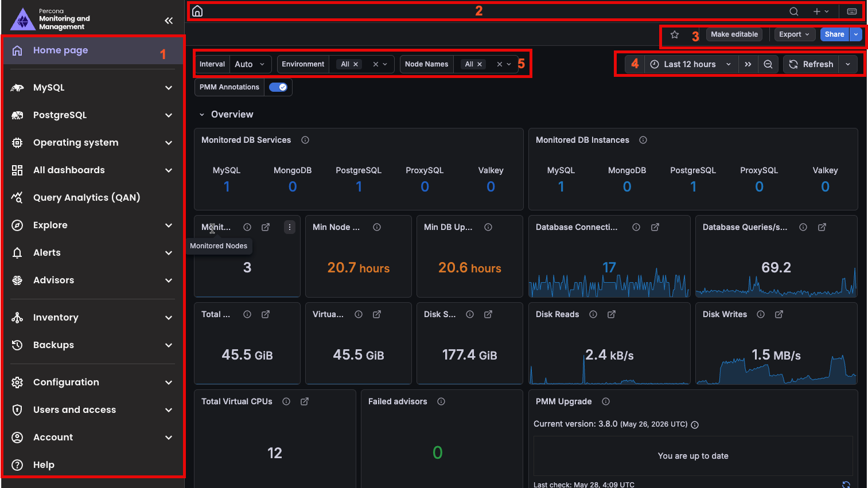
Task: Shift time range forward with double-arrow icon
Action: point(748,64)
